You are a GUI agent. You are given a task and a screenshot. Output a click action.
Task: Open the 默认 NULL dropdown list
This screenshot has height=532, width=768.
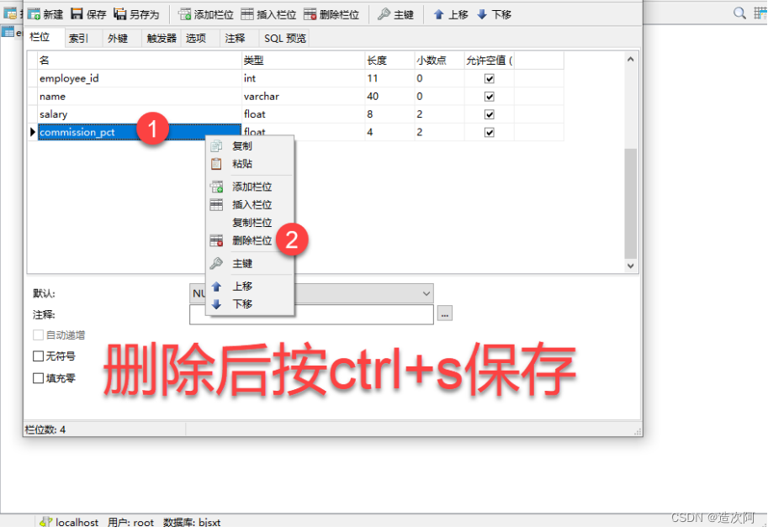point(425,293)
